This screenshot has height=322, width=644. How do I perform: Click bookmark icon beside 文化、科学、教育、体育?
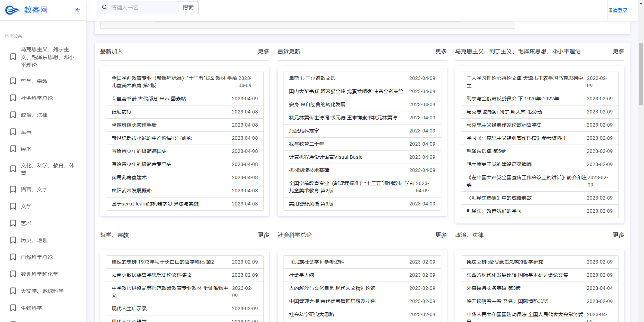click(13, 169)
